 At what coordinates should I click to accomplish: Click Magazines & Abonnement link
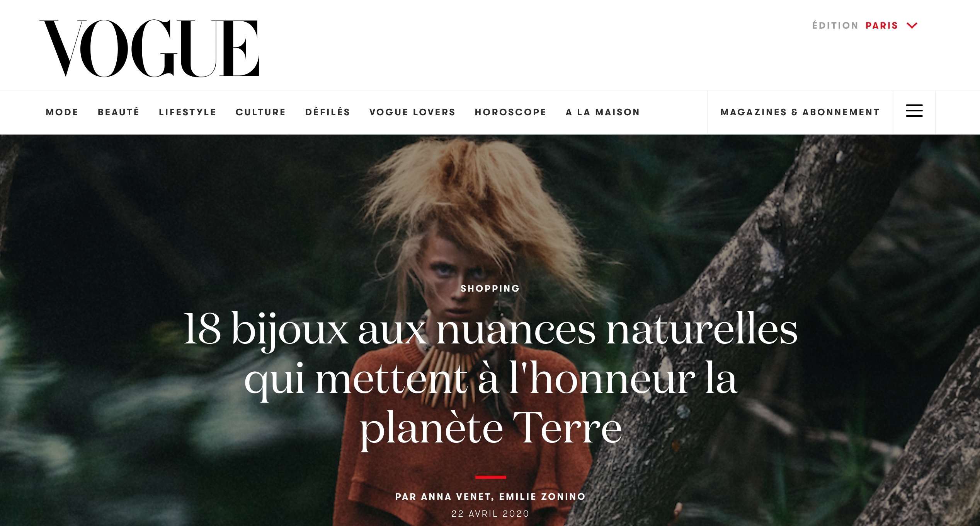[800, 112]
